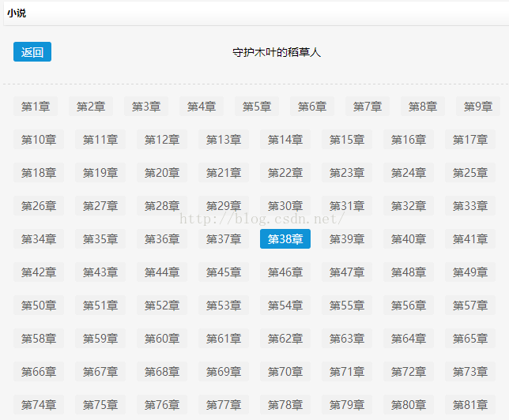This screenshot has width=509, height=420.
Task: Open chapter 第65章
Action: [x=470, y=338]
